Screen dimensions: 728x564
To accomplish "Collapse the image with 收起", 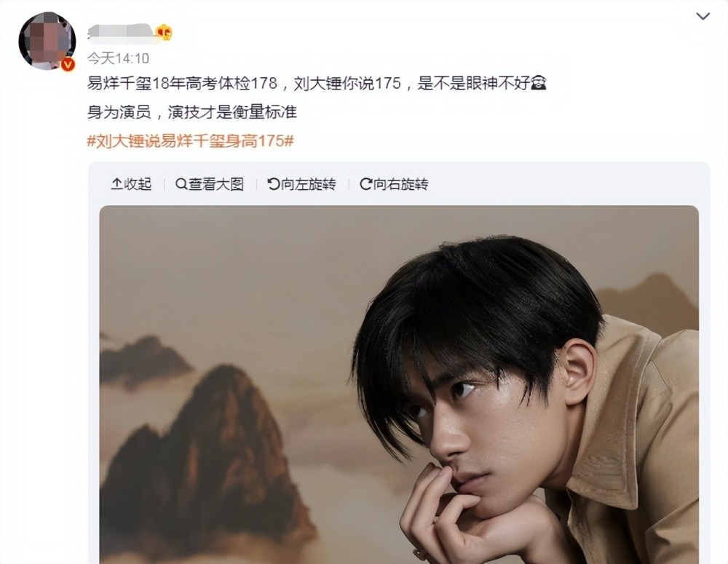I will (131, 184).
